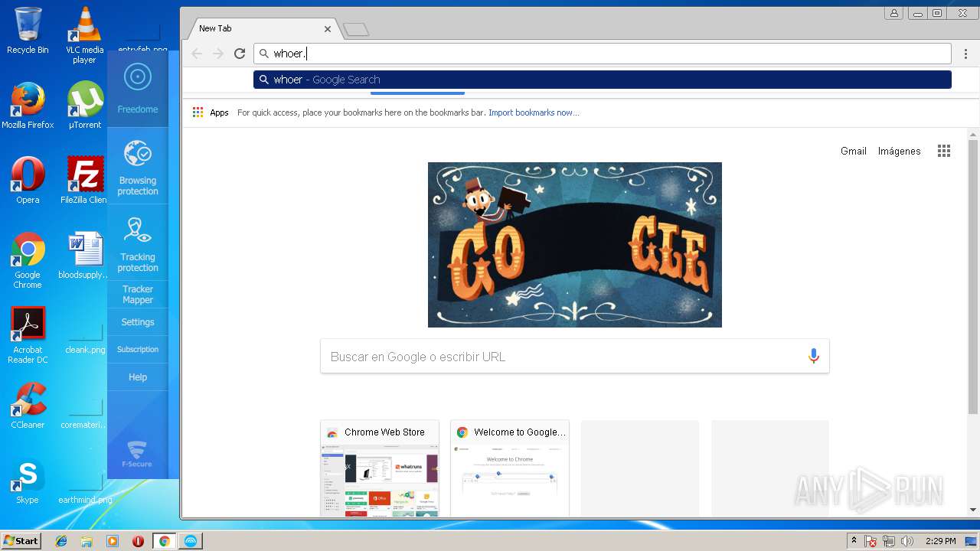Open Help in Freedome sidebar
980x551 pixels.
[138, 377]
